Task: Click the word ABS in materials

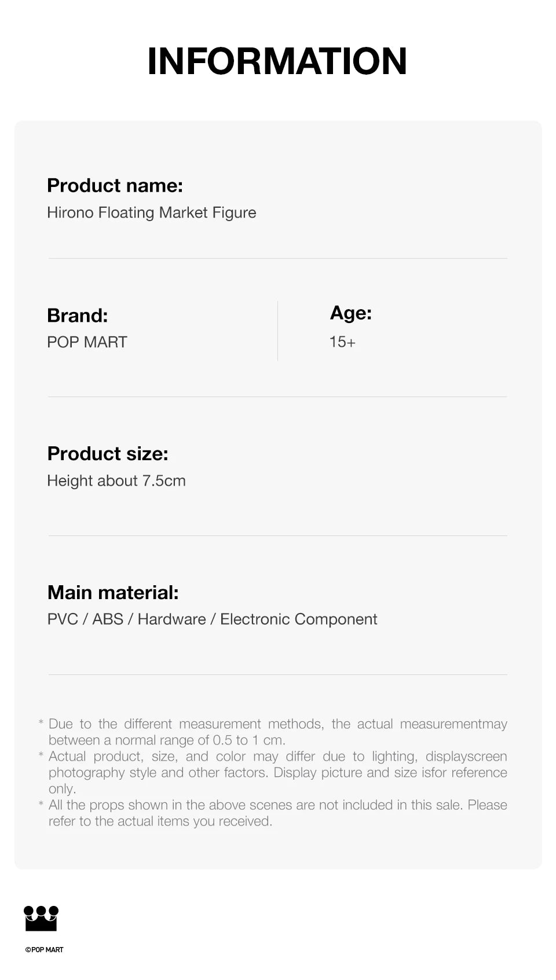Action: point(108,619)
